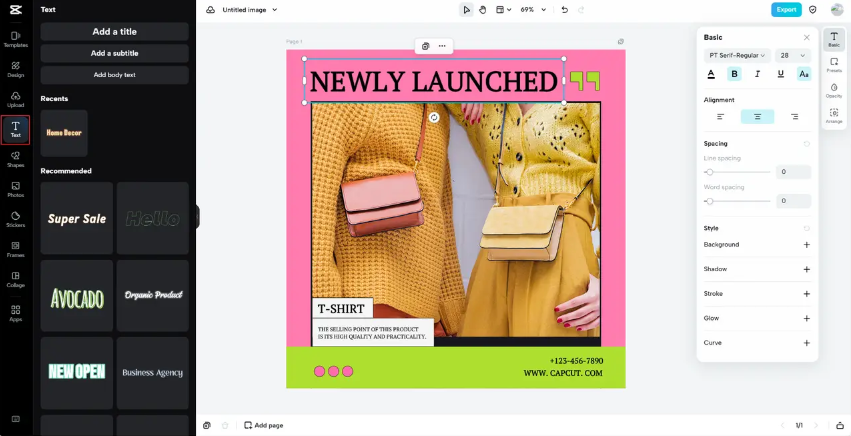This screenshot has height=436, width=851.
Task: Open the PT Serif-Regular font dropdown
Action: pyautogui.click(x=737, y=55)
